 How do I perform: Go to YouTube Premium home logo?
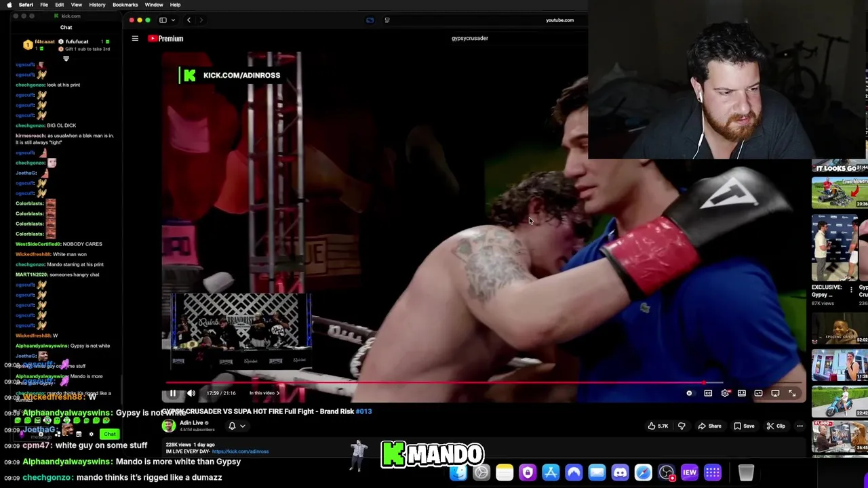[x=166, y=39]
